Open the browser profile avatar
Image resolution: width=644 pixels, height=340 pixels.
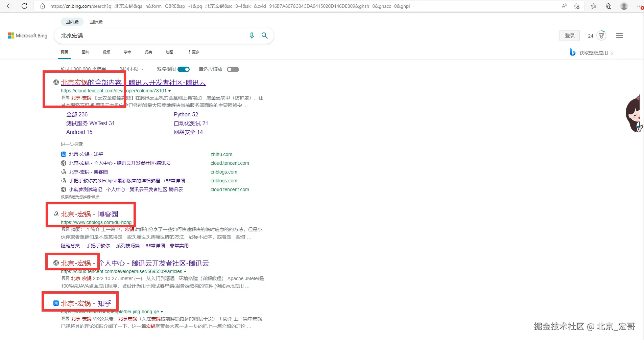point(624,6)
